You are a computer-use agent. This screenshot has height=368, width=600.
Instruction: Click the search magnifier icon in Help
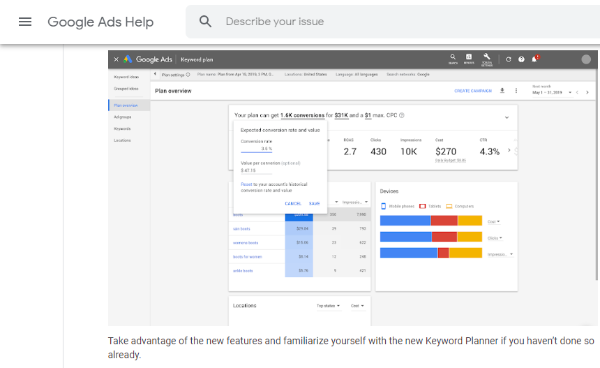pyautogui.click(x=205, y=21)
